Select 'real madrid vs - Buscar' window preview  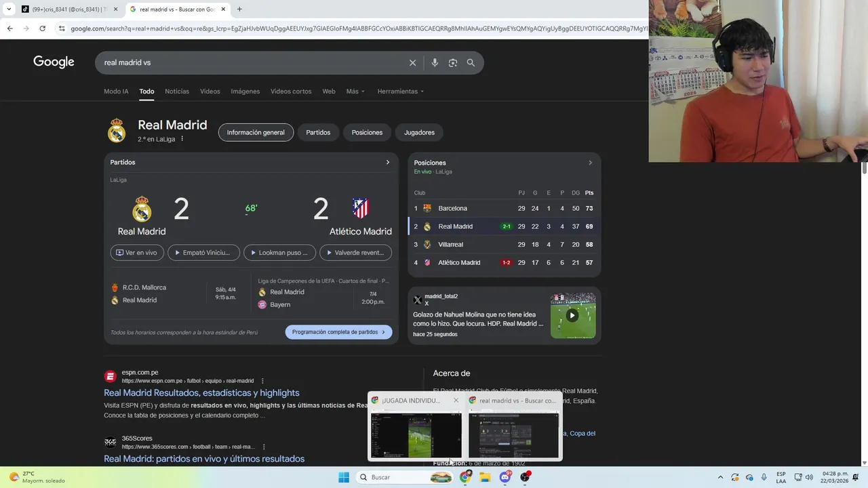(x=513, y=427)
